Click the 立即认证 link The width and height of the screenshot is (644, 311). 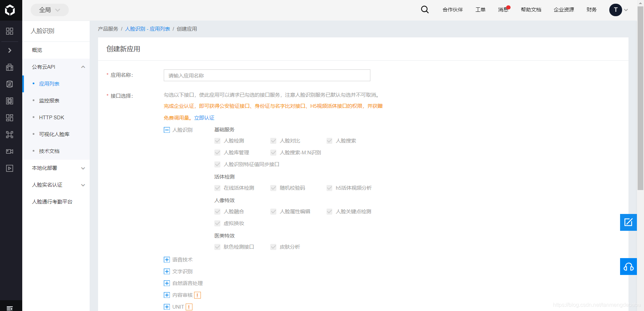click(204, 118)
